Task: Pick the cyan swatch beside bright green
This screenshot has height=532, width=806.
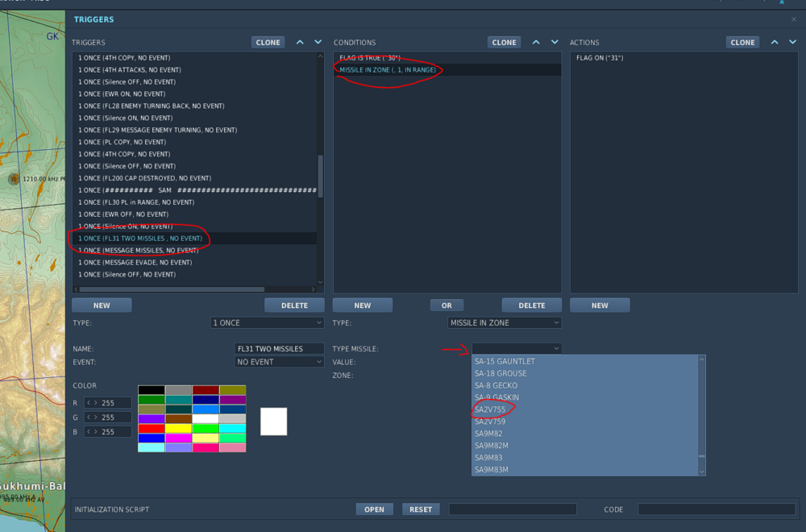Action: click(233, 429)
